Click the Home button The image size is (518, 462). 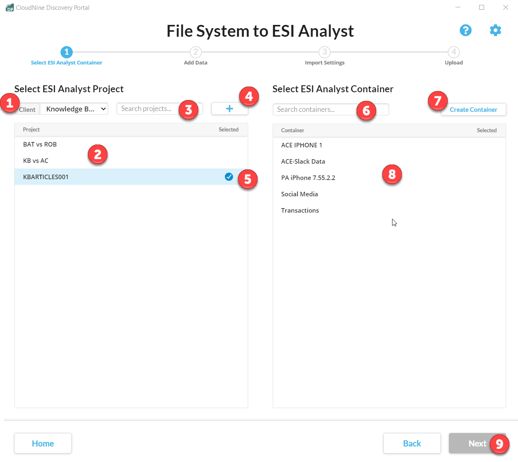(x=43, y=443)
